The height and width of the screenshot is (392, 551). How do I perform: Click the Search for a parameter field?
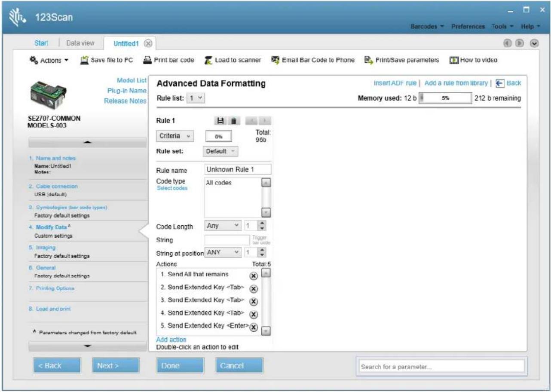click(x=442, y=367)
